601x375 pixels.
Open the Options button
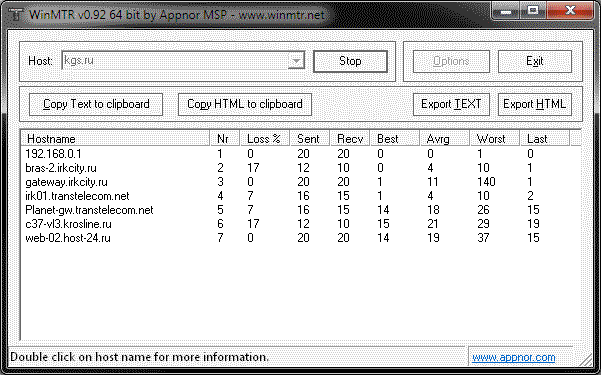click(x=451, y=61)
